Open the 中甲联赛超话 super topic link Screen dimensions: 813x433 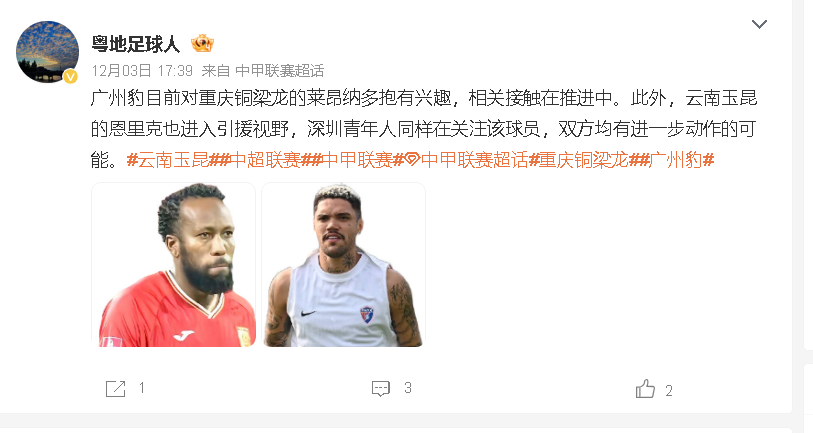[474, 160]
